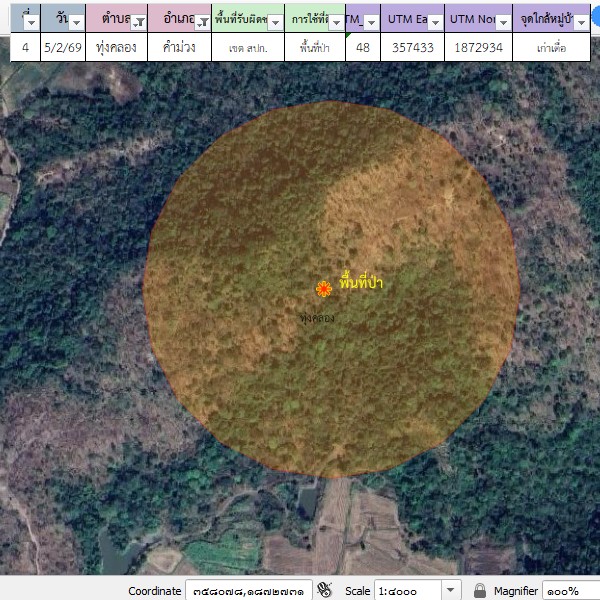The height and width of the screenshot is (600, 600).
Task: Open the UTM North column filter dropdown
Action: pos(504,22)
